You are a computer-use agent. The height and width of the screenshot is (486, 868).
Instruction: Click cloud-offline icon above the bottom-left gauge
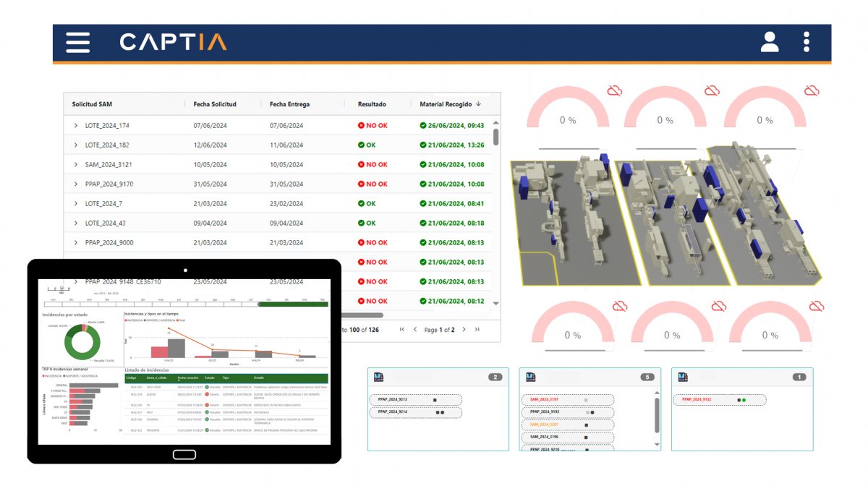click(620, 307)
